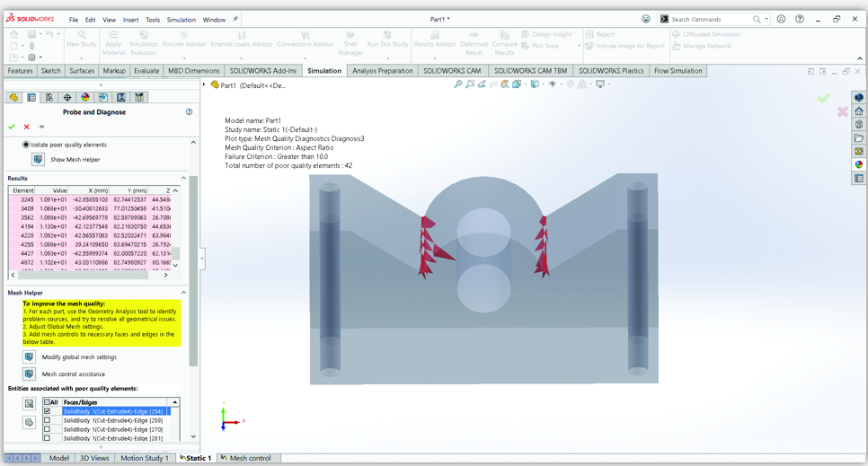Switch to the Model bottom tab
868x466 pixels.
click(x=58, y=458)
